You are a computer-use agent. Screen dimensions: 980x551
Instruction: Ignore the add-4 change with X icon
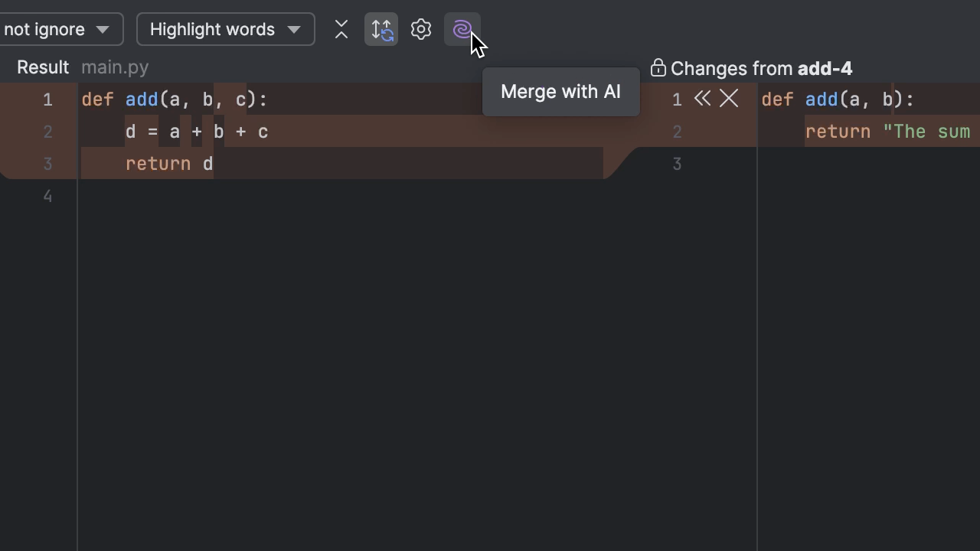pyautogui.click(x=729, y=99)
